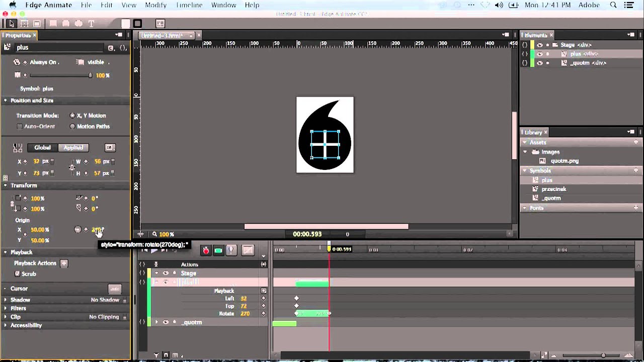Click the Cursor auto button
644x362 pixels.
point(115,289)
